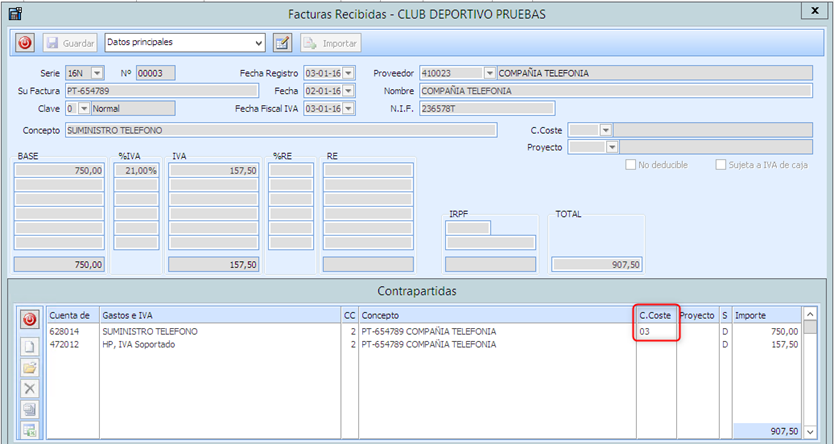Open the Fecha Registro date dropdown

coord(347,73)
